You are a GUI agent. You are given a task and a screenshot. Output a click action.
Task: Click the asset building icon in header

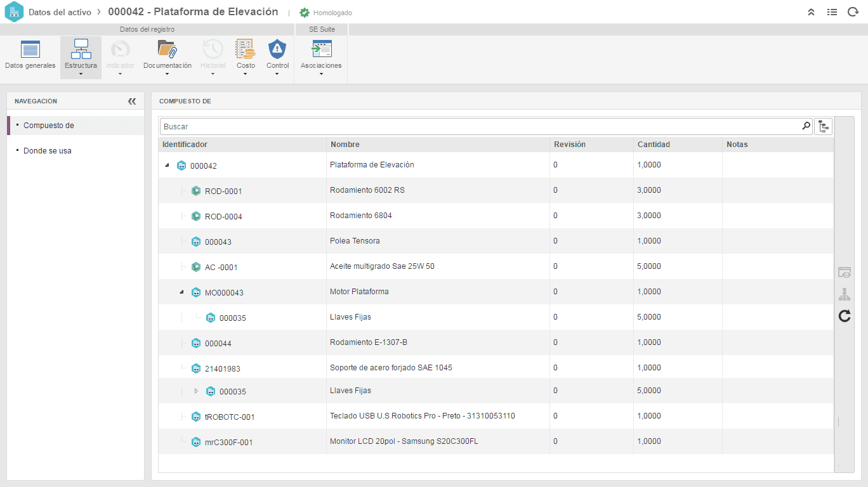(x=13, y=12)
